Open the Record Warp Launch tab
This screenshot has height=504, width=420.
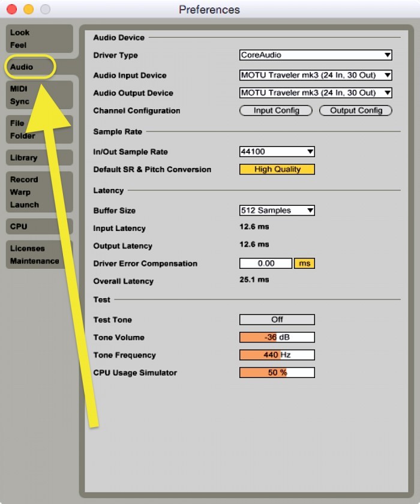click(39, 192)
